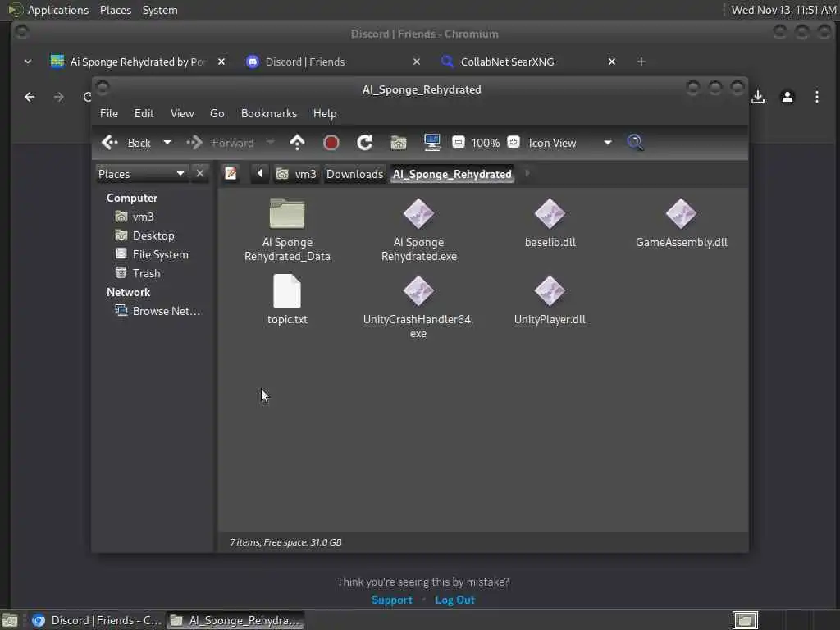This screenshot has height=630, width=840.
Task: Switch to Discord Friends taskbar window
Action: 97,620
